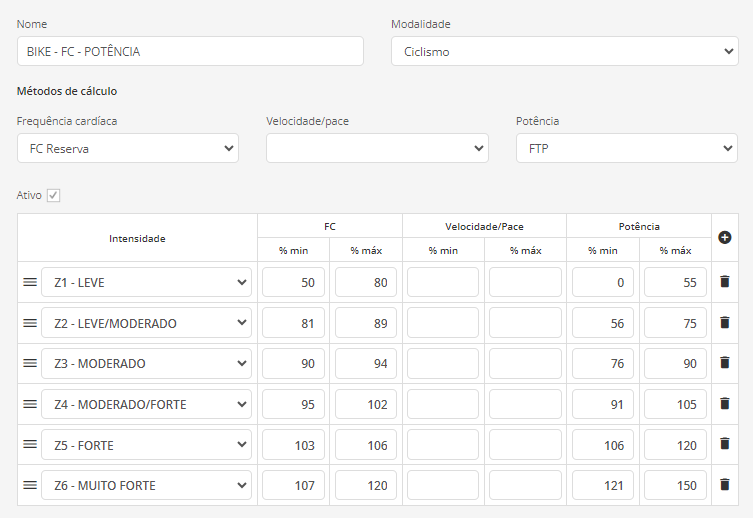Open the Modalidade dropdown showing Ciclismo
Viewport: 753px width, 518px height.
tap(564, 51)
